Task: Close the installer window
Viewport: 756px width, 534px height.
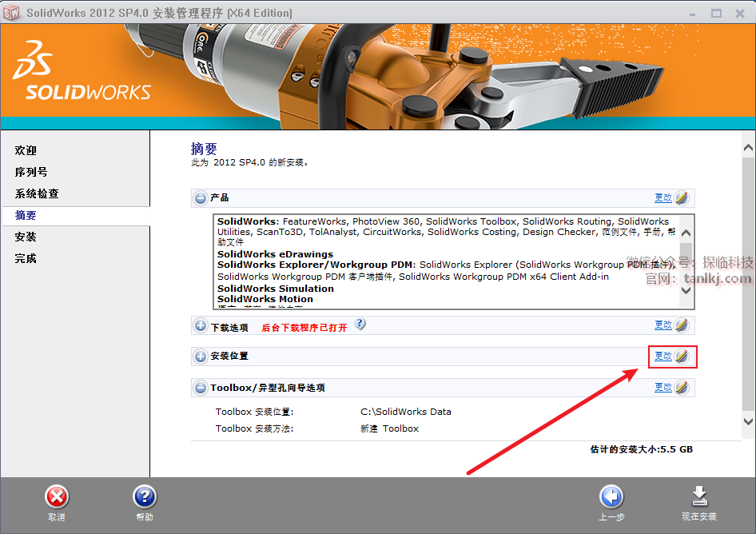Action: (x=740, y=14)
